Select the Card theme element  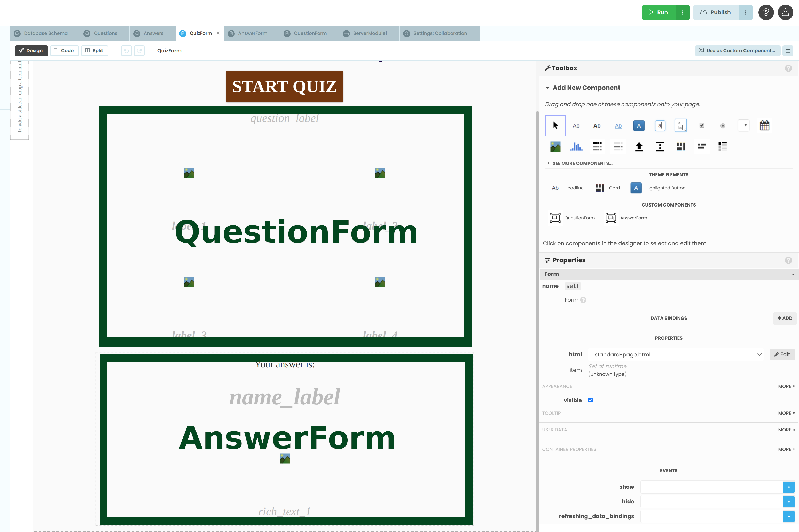tap(608, 188)
